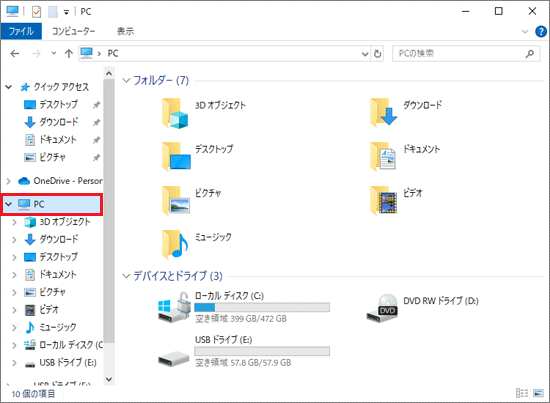The image size is (550, 403).
Task: Click the properties checkmark icon in title bar
Action: point(36,12)
